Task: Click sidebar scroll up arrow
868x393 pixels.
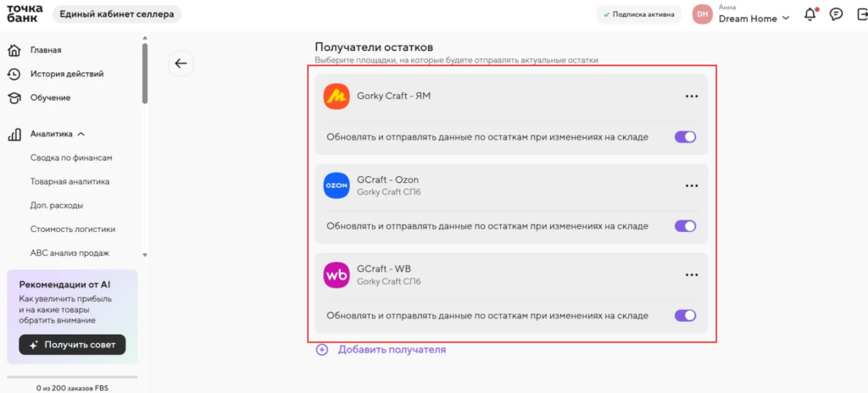Action: [x=145, y=37]
